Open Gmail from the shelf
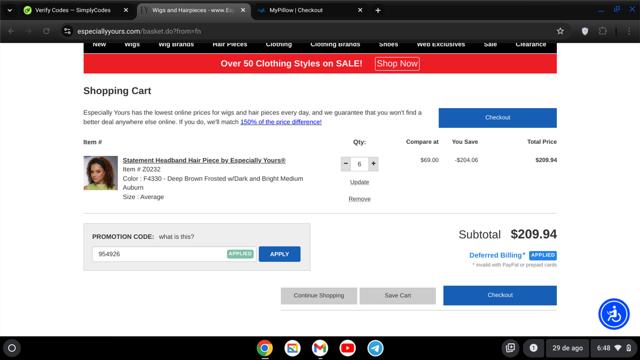 (320, 348)
